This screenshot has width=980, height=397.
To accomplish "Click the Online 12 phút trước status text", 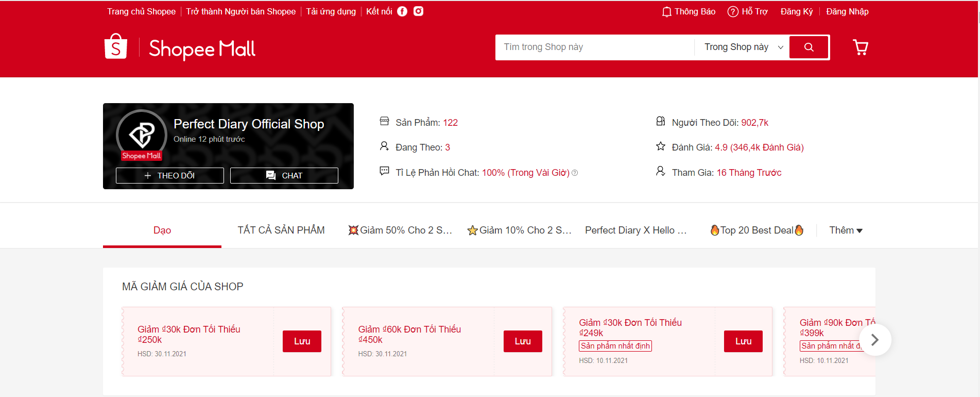I will 209,139.
